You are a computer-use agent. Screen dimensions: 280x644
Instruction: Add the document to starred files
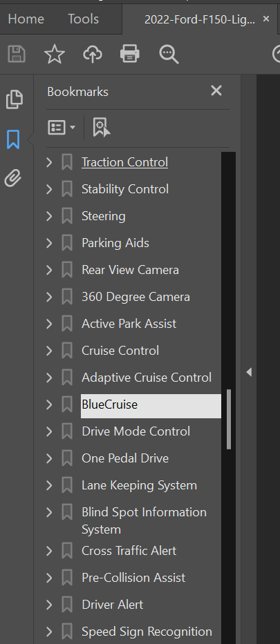55,54
